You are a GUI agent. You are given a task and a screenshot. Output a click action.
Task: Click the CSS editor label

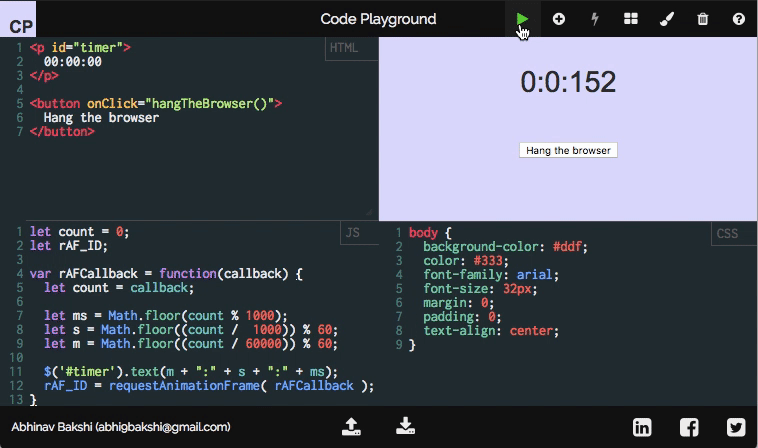[x=727, y=234]
